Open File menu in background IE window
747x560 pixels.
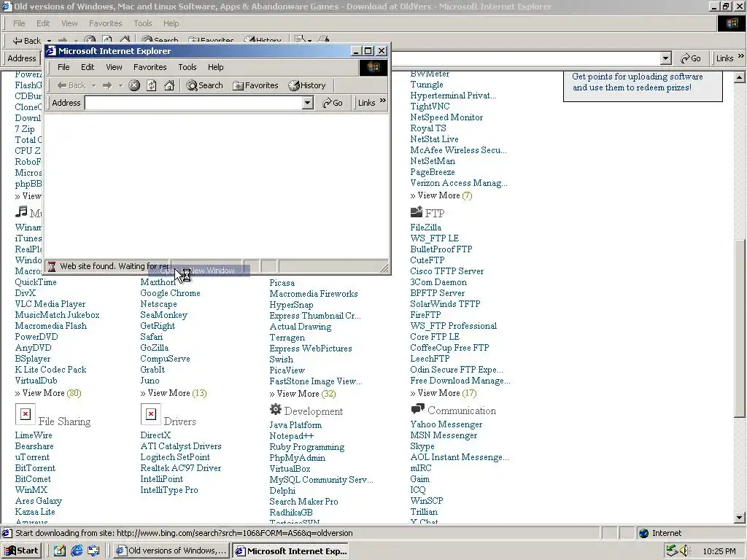tap(19, 23)
